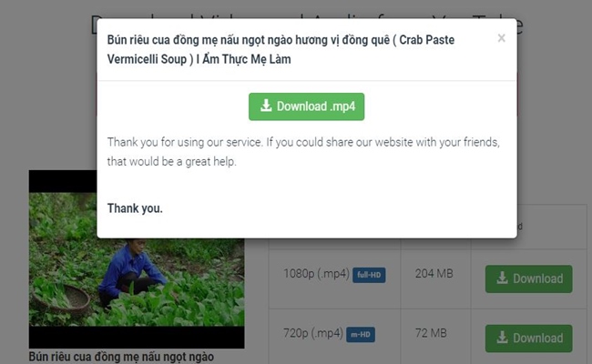592x364 pixels.
Task: Click the blue full-HD badge
Action: click(x=369, y=275)
